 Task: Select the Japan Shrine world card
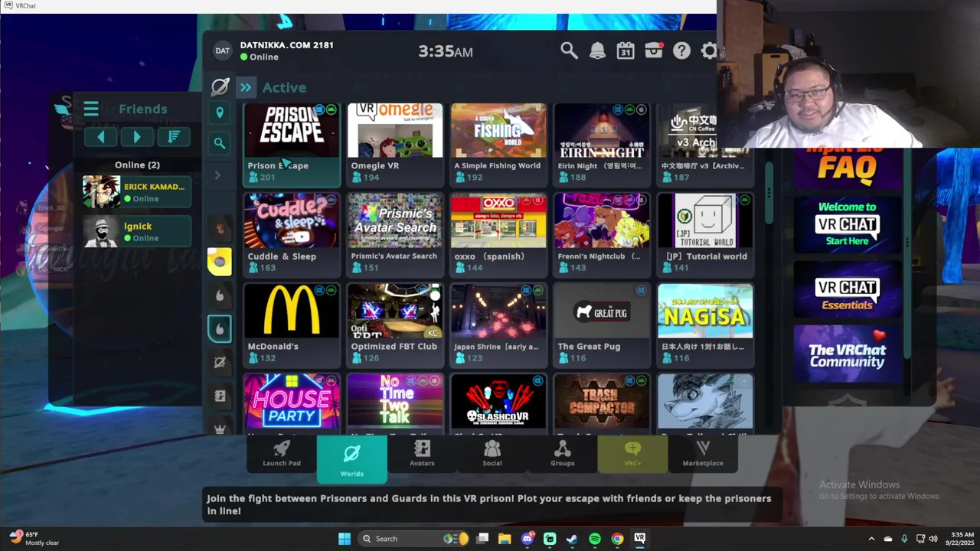(498, 324)
